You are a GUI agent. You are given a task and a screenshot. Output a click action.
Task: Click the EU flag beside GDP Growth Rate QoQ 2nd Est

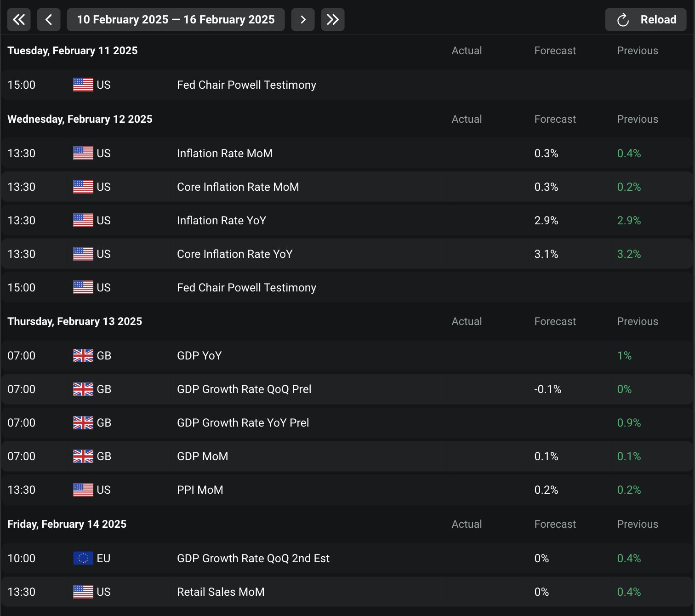(83, 558)
